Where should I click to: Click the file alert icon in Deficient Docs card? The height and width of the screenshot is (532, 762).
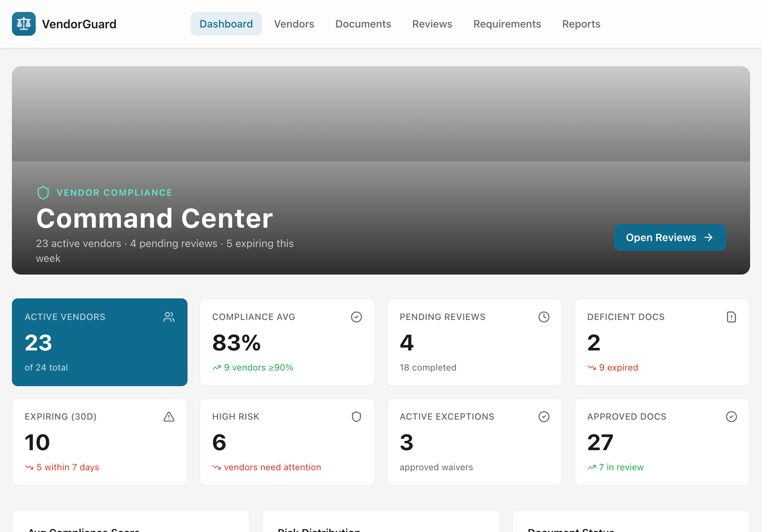coord(731,317)
